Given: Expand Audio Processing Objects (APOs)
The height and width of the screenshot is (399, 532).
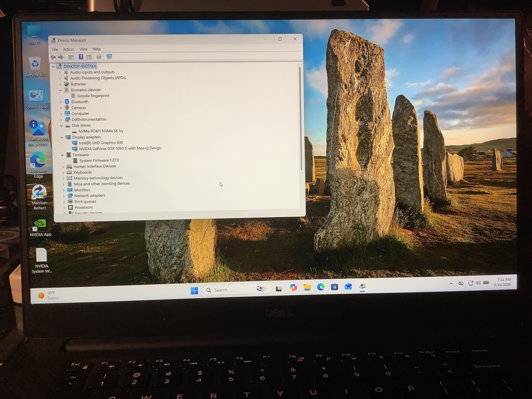Looking at the screenshot, I should point(60,78).
